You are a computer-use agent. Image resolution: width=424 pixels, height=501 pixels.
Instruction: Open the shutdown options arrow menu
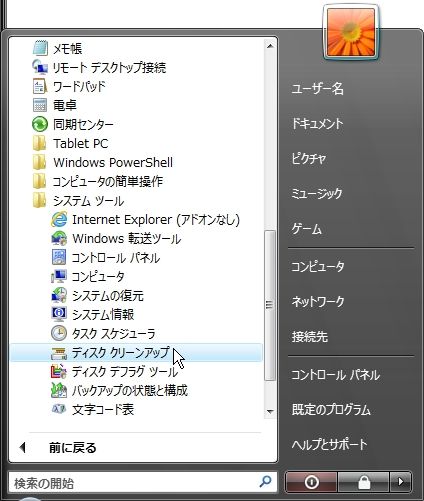tap(400, 482)
